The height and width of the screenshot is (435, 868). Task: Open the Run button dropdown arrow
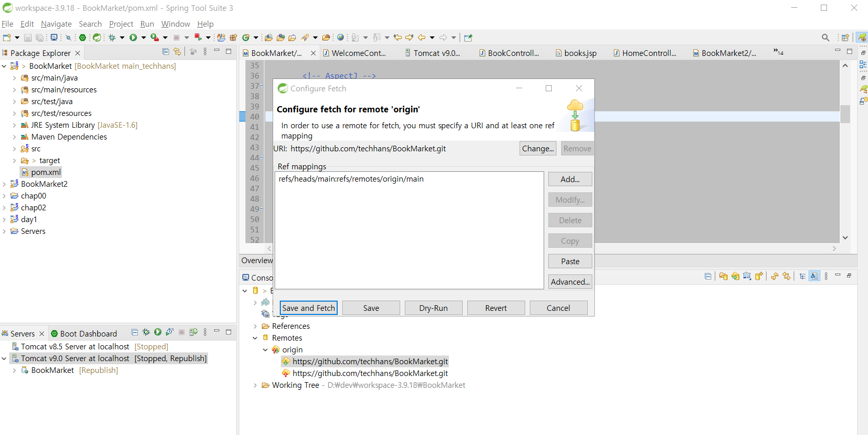coord(143,37)
